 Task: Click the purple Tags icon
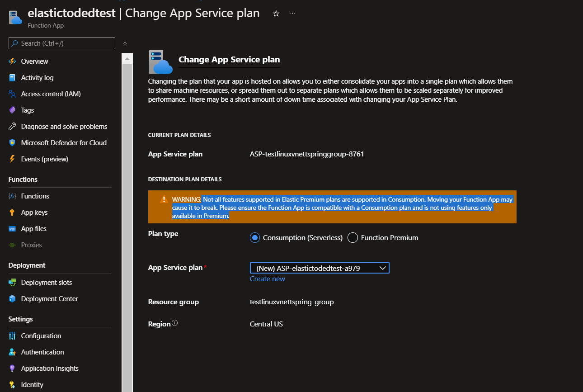click(12, 110)
